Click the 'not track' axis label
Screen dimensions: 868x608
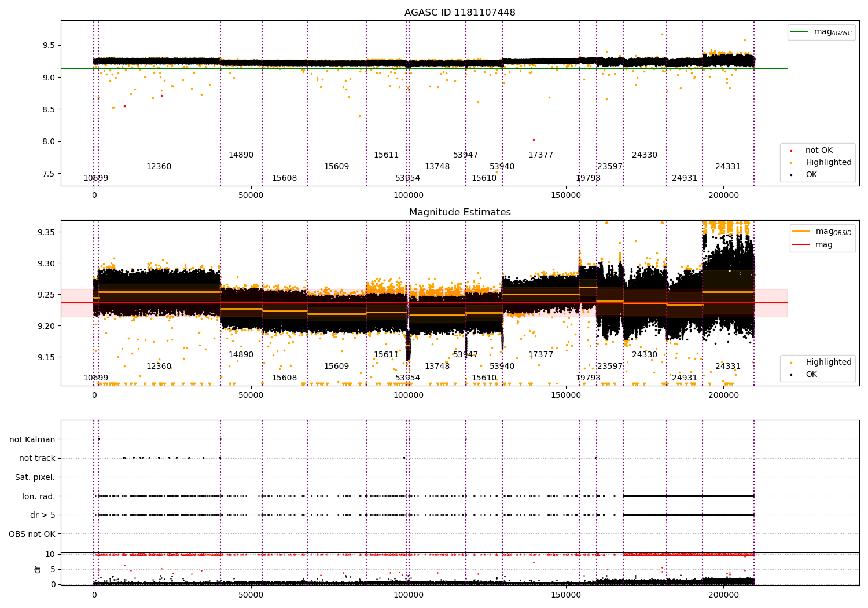click(37, 459)
